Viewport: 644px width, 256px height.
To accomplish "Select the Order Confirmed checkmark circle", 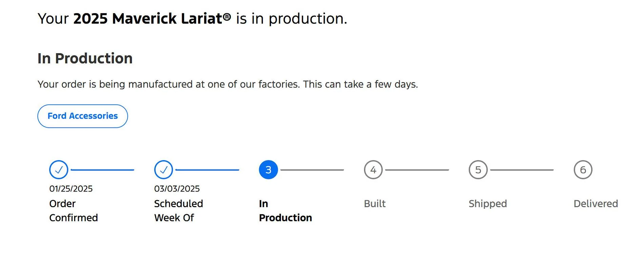I will 59,170.
